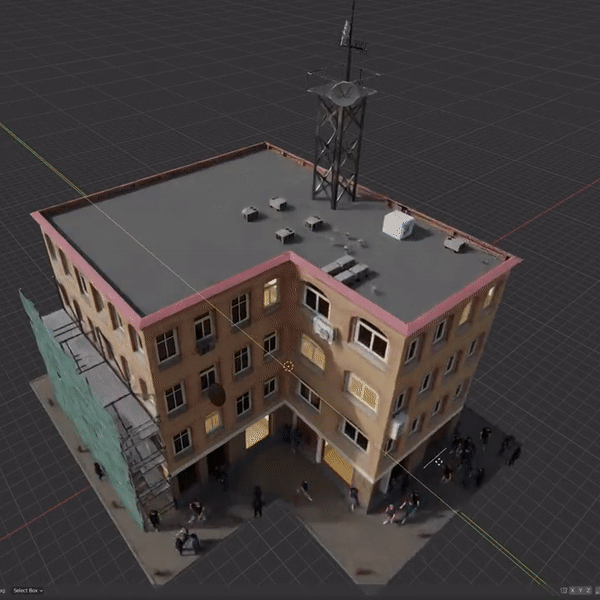
Task: Click the 3D cursor on building wall
Action: (x=288, y=366)
